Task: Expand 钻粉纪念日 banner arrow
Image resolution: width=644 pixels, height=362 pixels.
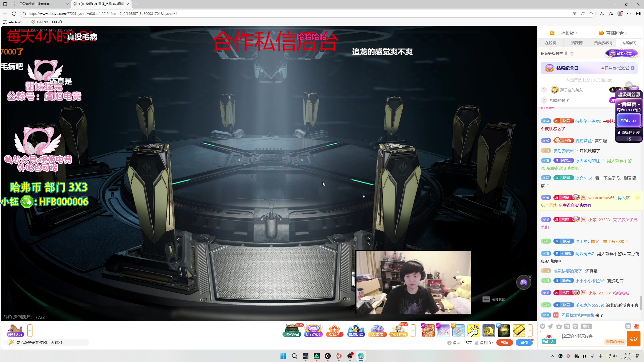Action: coord(632,68)
